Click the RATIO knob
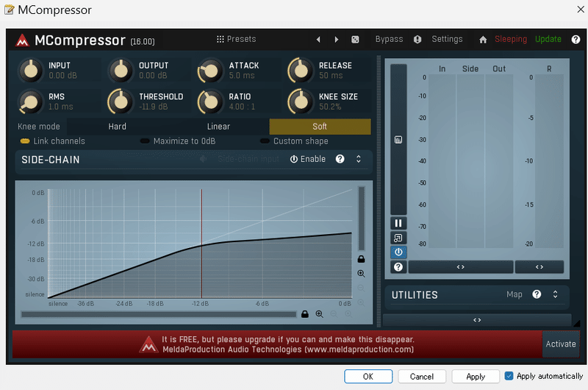This screenshot has height=390, width=588. coord(210,102)
